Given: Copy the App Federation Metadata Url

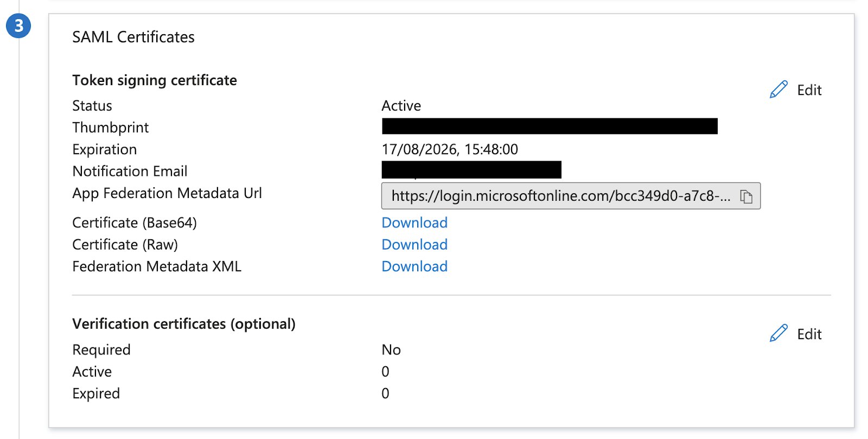Looking at the screenshot, I should [746, 196].
